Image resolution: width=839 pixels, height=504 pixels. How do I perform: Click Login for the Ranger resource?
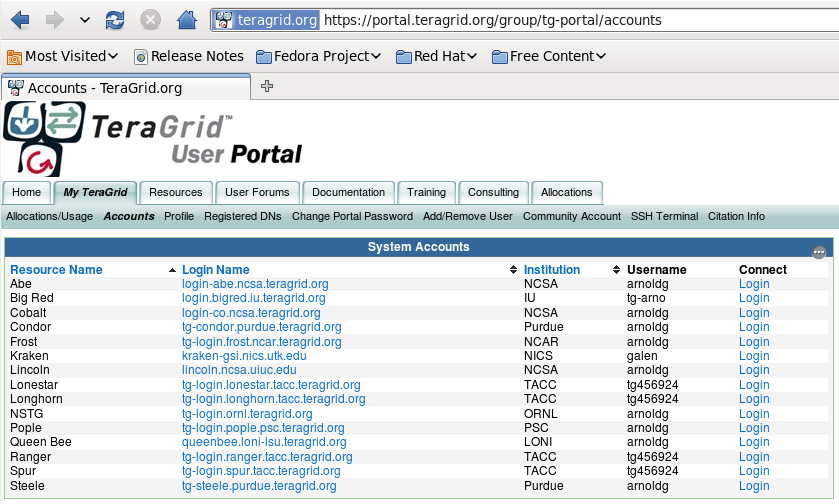[754, 457]
